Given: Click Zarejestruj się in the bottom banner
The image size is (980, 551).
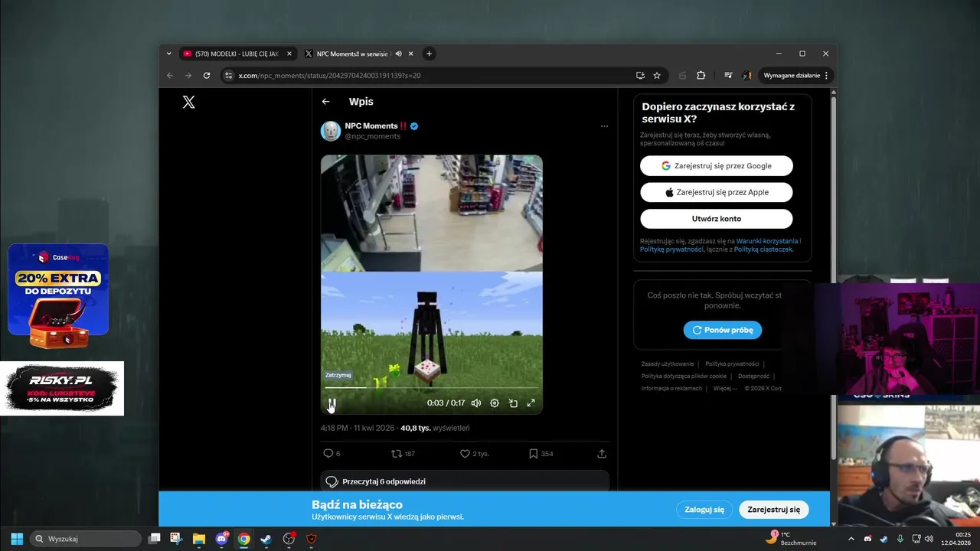Looking at the screenshot, I should 774,510.
